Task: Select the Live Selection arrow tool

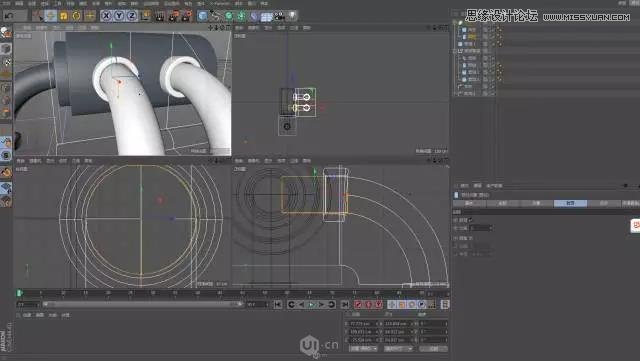Action: point(38,16)
